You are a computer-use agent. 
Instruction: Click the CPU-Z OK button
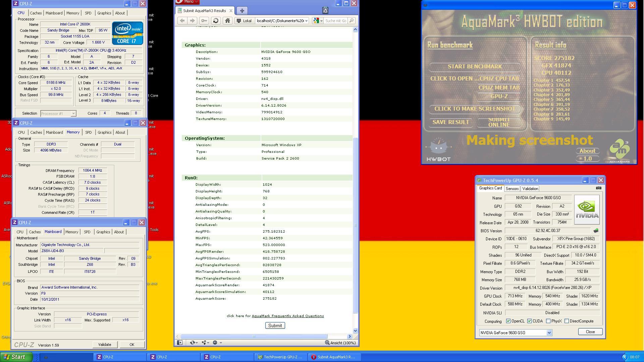[x=132, y=345]
